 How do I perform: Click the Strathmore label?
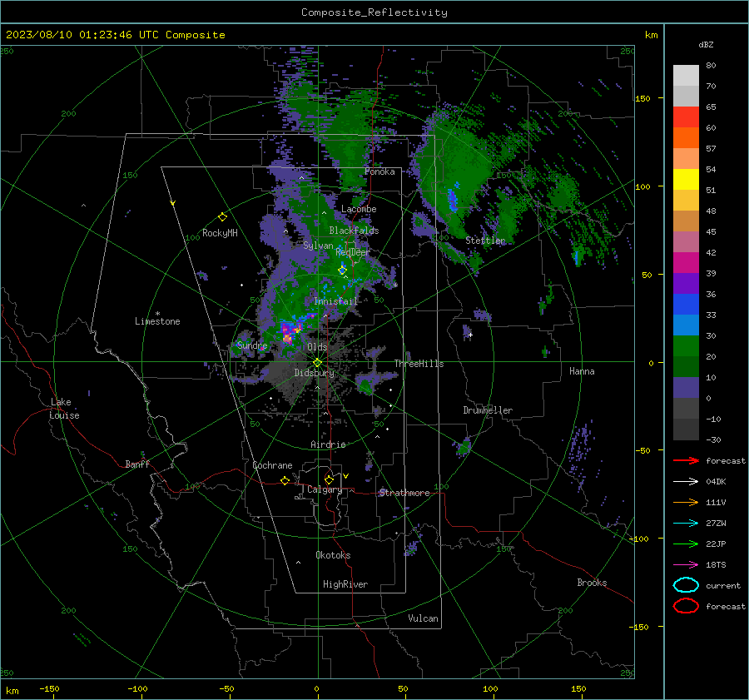click(x=404, y=493)
